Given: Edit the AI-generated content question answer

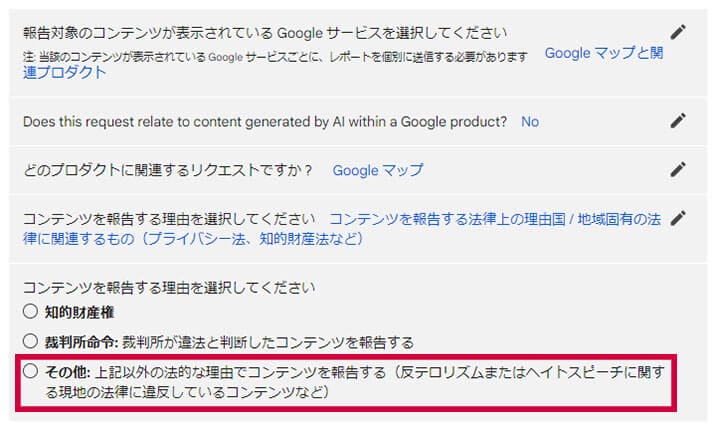Looking at the screenshot, I should (678, 121).
